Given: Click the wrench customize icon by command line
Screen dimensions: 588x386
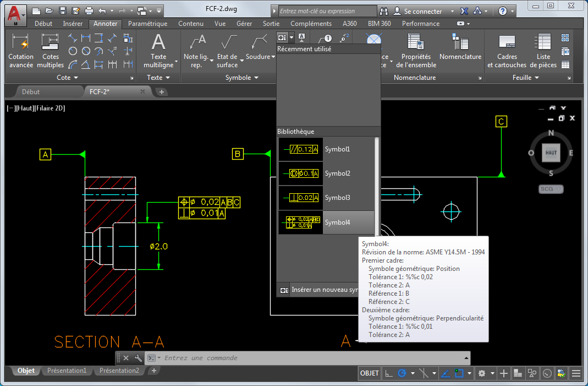Looking at the screenshot, I should (x=138, y=358).
